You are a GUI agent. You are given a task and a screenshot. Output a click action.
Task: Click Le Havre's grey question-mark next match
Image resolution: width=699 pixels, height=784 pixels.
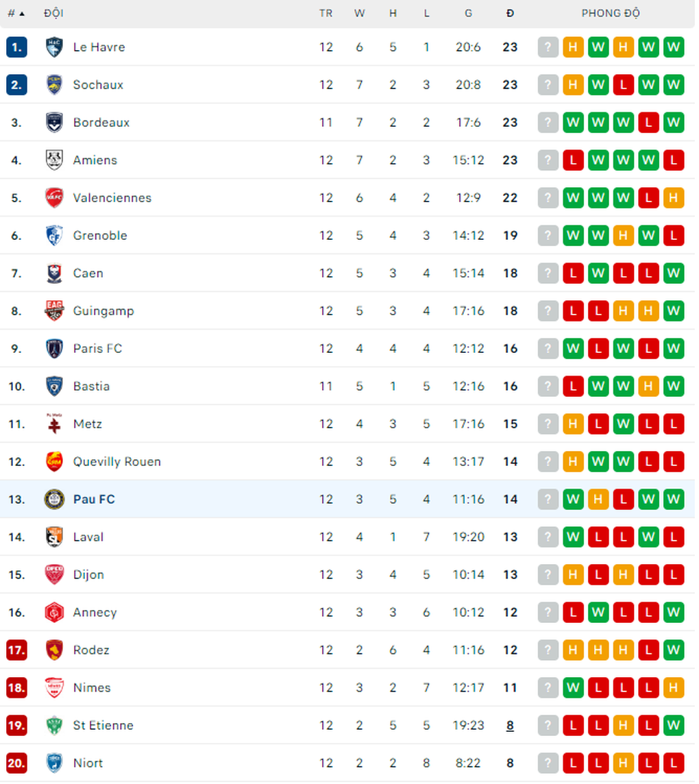tap(548, 47)
